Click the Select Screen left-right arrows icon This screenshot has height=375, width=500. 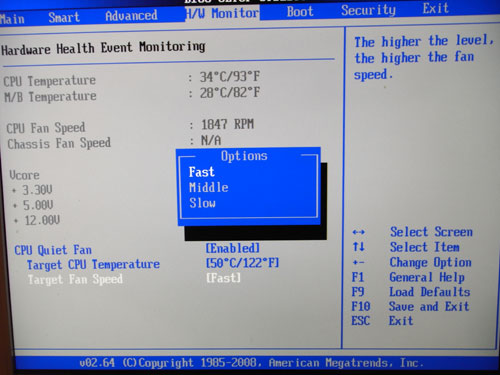[x=358, y=232]
